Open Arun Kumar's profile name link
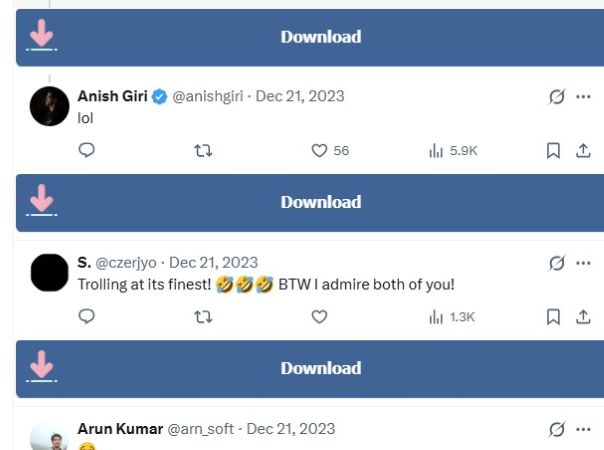The height and width of the screenshot is (450, 604). tap(120, 428)
